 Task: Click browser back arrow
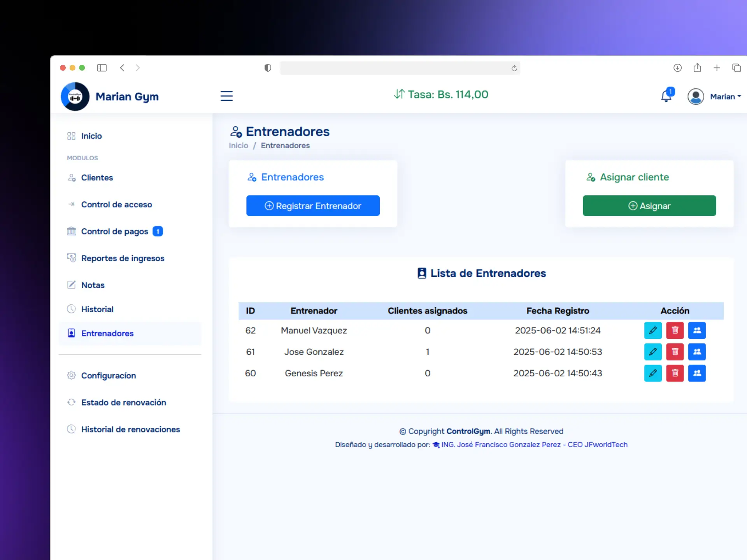122,68
